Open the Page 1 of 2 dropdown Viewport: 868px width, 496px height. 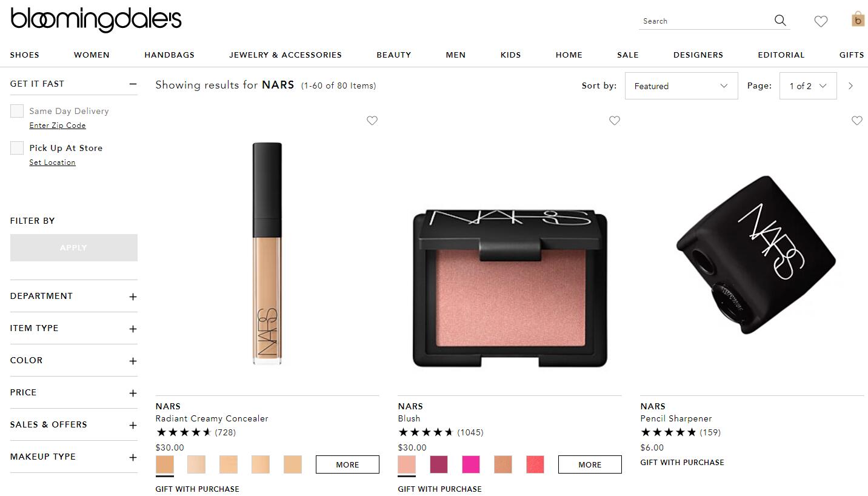(x=808, y=86)
